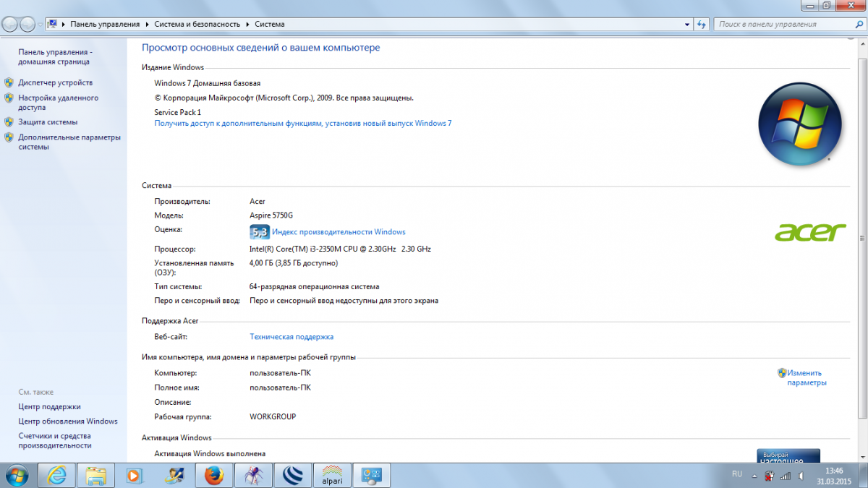
Task: Click the address bar refresh icon
Action: pyautogui.click(x=701, y=24)
